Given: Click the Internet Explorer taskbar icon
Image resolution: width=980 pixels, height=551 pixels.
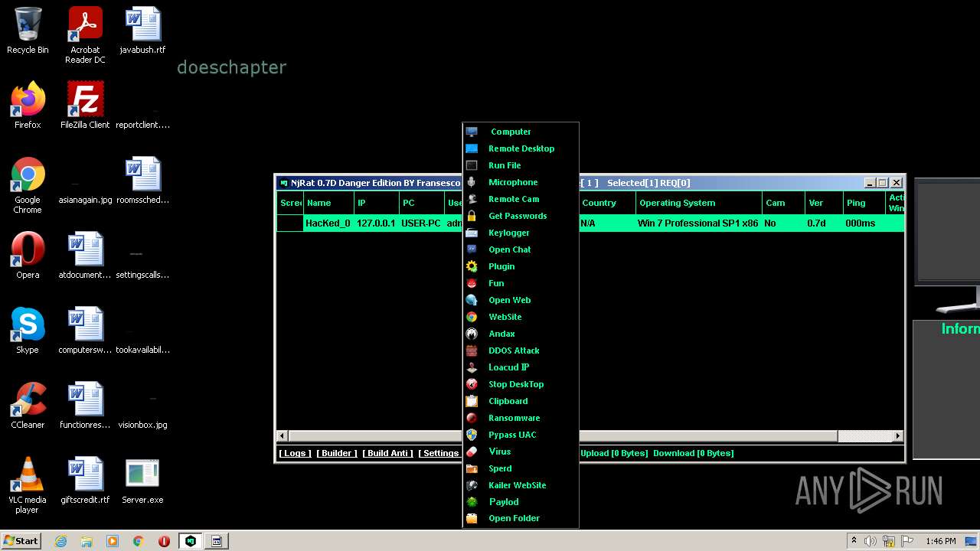Looking at the screenshot, I should tap(61, 541).
